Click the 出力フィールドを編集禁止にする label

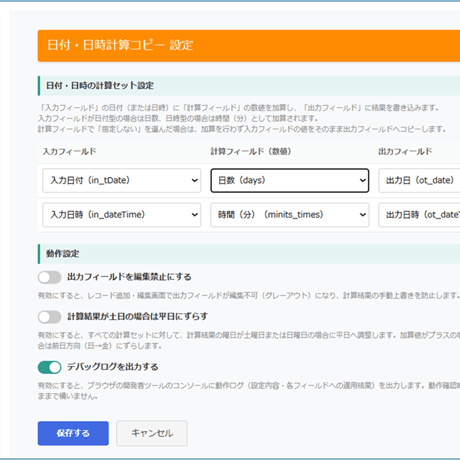(x=129, y=277)
